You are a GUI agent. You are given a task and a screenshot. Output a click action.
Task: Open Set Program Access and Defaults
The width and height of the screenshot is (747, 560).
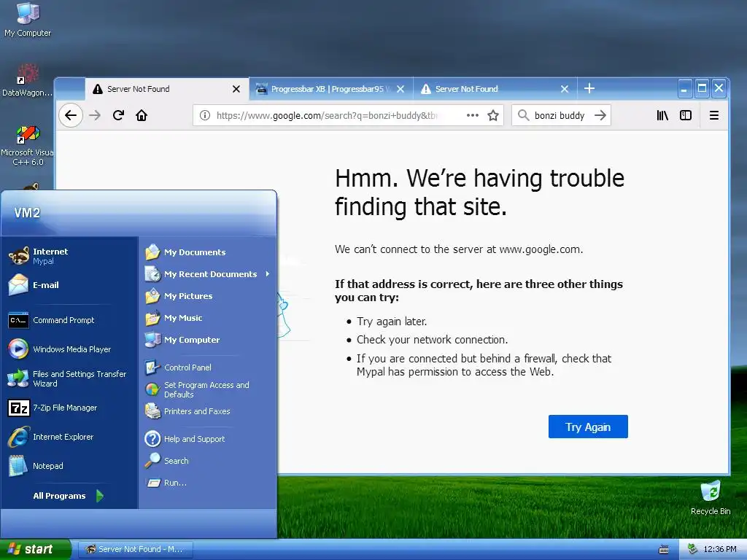[208, 389]
